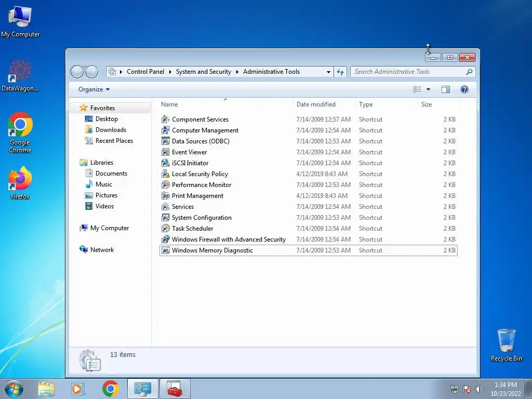The height and width of the screenshot is (399, 532).
Task: Select the Computer Management icon
Action: pyautogui.click(x=165, y=130)
